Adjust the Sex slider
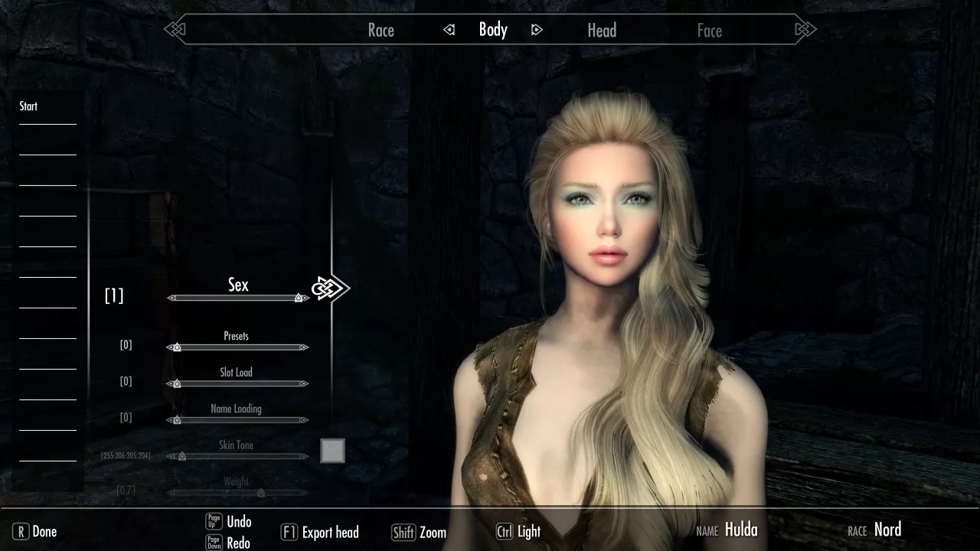Screen dimensions: 980x551 click(238, 298)
